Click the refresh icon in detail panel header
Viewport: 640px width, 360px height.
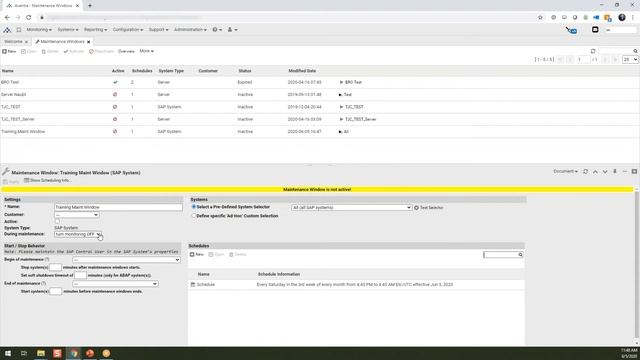(x=585, y=171)
